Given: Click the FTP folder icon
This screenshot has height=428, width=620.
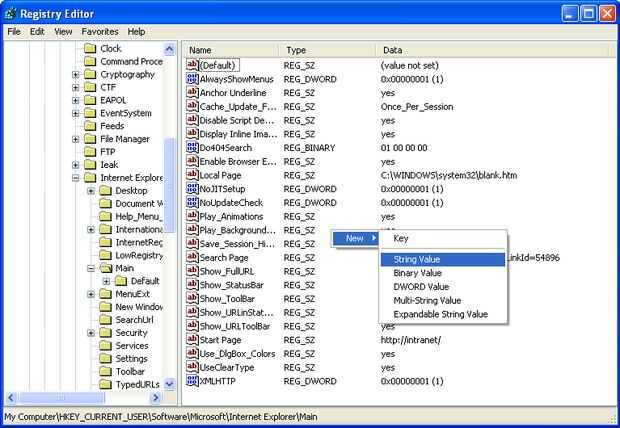Looking at the screenshot, I should [90, 152].
